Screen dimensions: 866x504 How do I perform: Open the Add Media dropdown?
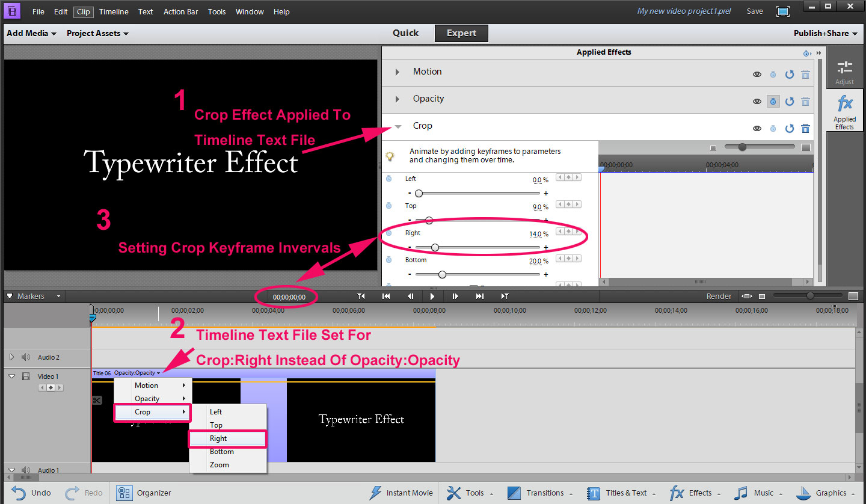(x=31, y=33)
